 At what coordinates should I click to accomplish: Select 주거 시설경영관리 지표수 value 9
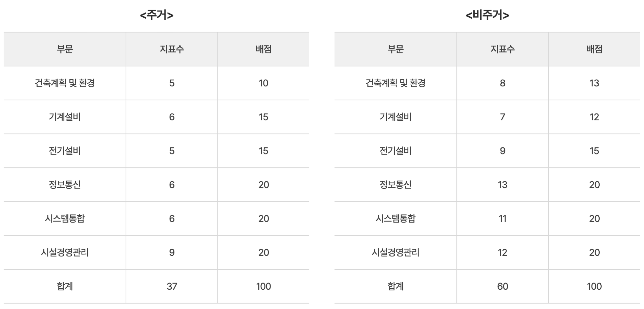[x=172, y=252]
